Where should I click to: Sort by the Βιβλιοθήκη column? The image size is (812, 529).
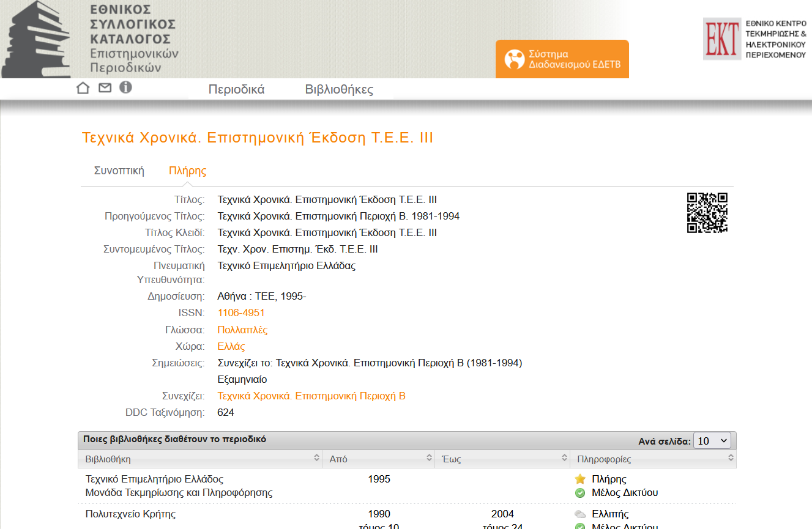tap(200, 459)
